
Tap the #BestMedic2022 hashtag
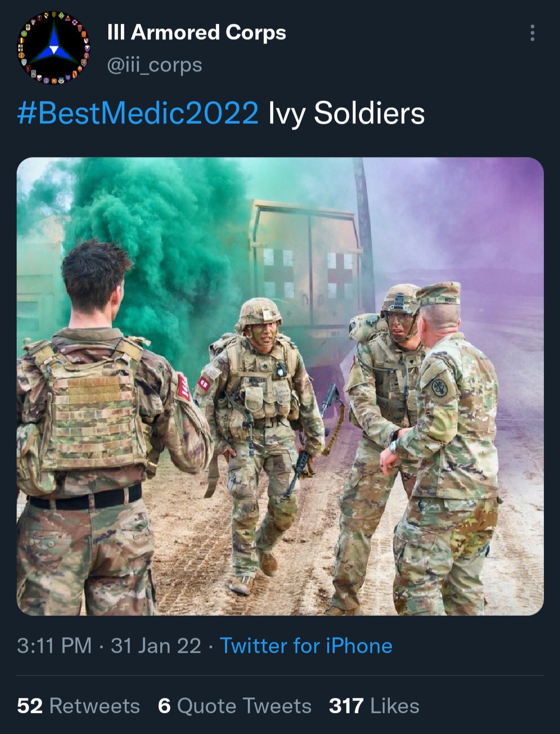(138, 113)
